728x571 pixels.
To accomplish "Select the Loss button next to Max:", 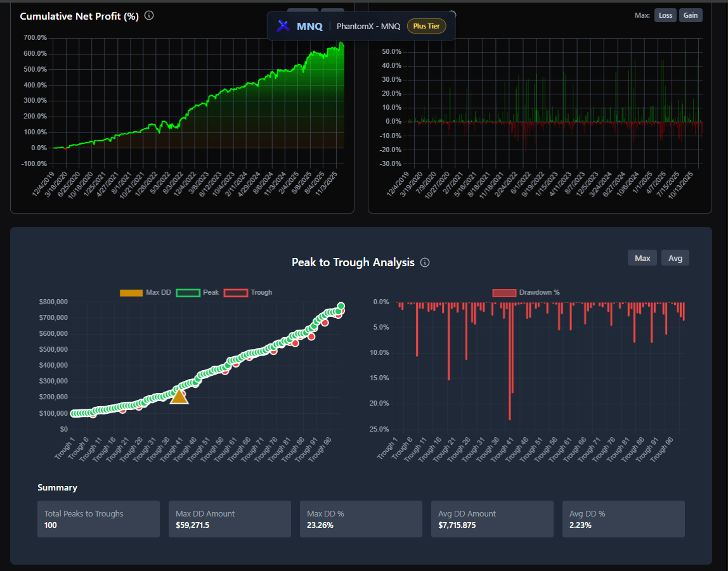I will click(x=665, y=15).
